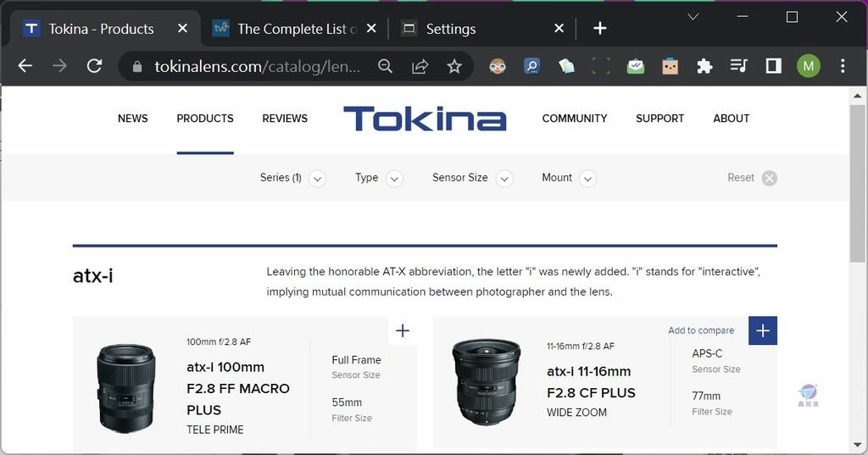Toggle the browser side panel icon

click(773, 66)
